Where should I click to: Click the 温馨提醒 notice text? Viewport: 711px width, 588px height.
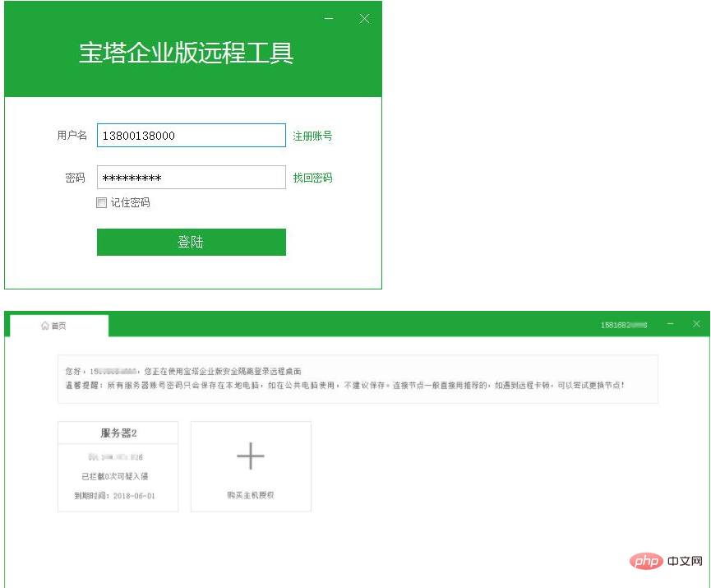pyautogui.click(x=344, y=385)
